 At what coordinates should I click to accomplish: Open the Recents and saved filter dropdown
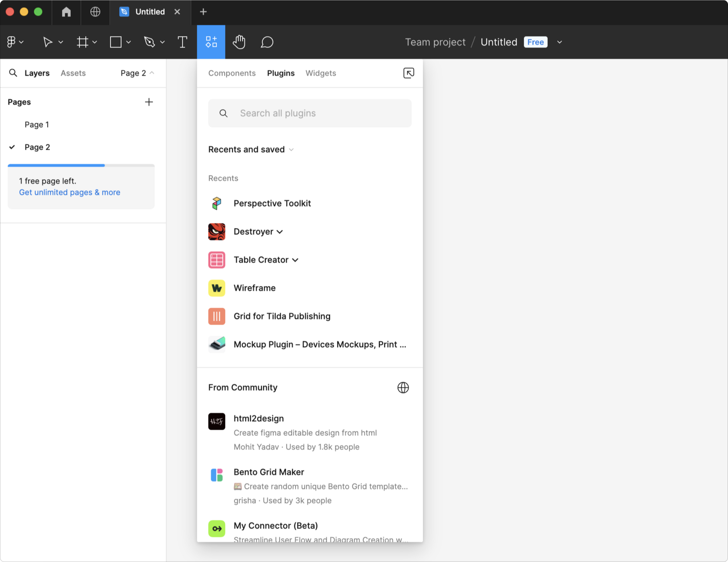[x=251, y=149]
